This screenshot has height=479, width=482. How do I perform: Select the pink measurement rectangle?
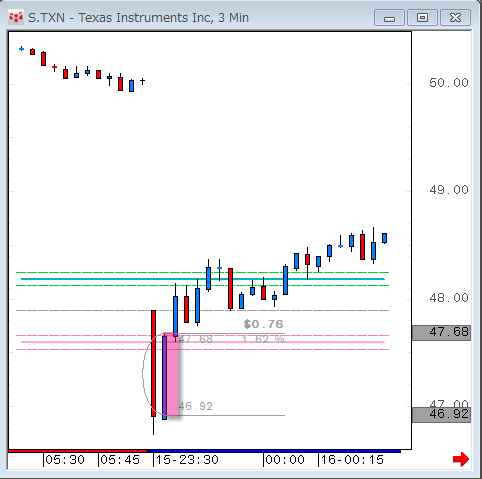172,374
